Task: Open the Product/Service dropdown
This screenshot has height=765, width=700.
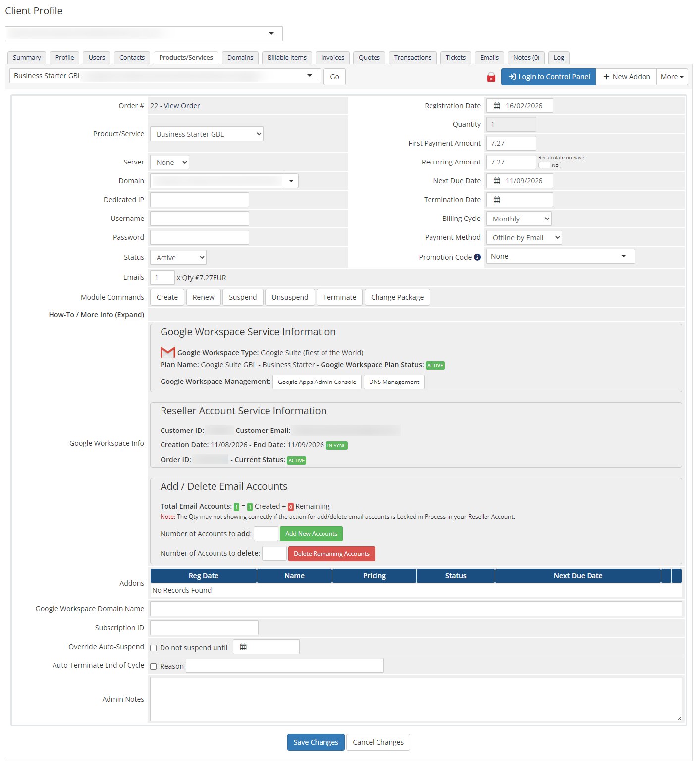Action: [x=207, y=134]
